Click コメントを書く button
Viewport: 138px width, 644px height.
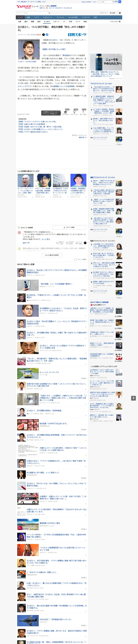click(69, 228)
